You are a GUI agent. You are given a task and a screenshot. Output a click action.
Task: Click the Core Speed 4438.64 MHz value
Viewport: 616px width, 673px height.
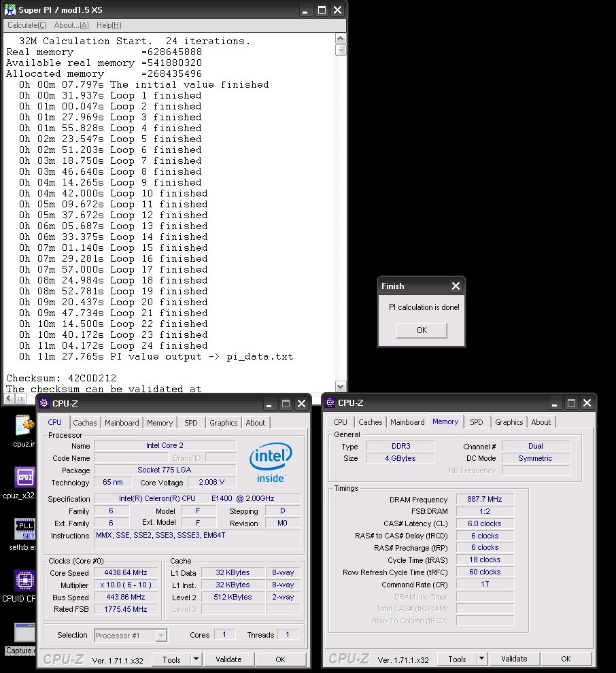click(126, 573)
